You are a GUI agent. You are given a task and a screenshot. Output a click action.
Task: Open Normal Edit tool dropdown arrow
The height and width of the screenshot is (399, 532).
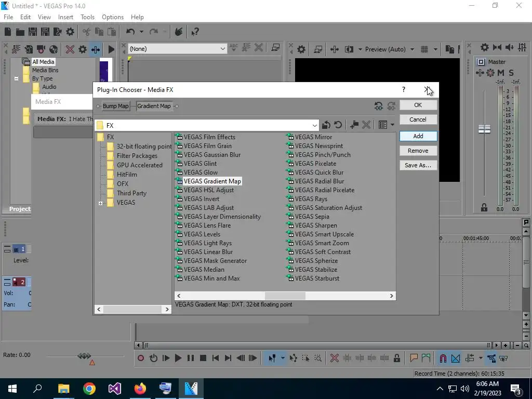pos(282,358)
